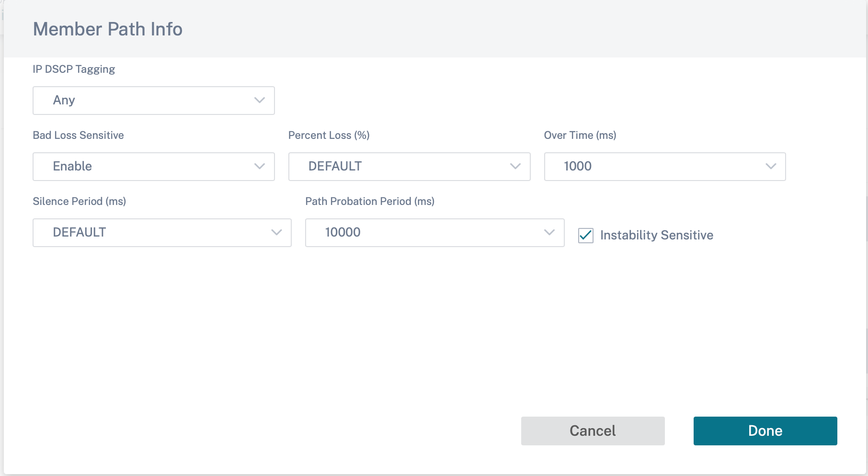Expand the Silence Period (ms) dropdown
Screen dimensions: 868x476
point(162,233)
